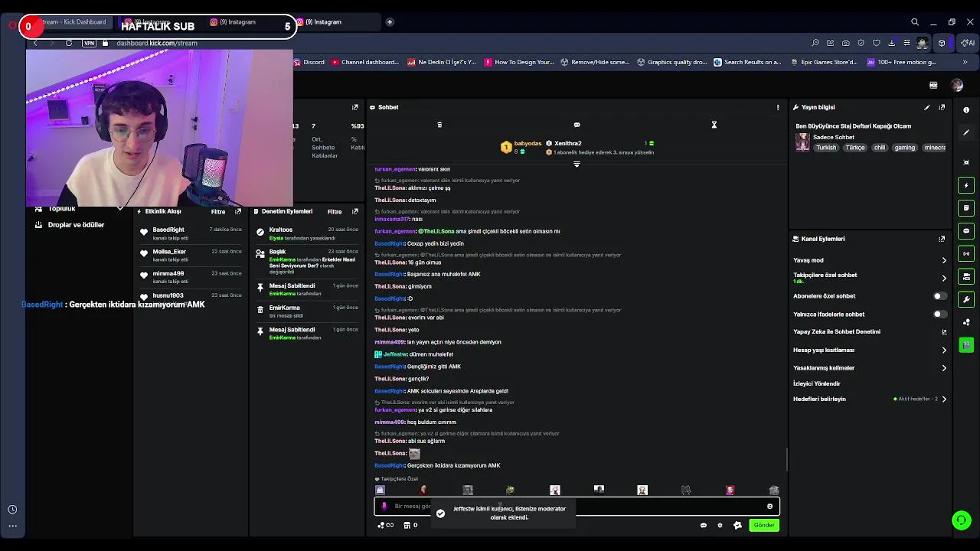The width and height of the screenshot is (980, 551).
Task: Click username babyodas in leaderboard
Action: click(528, 143)
